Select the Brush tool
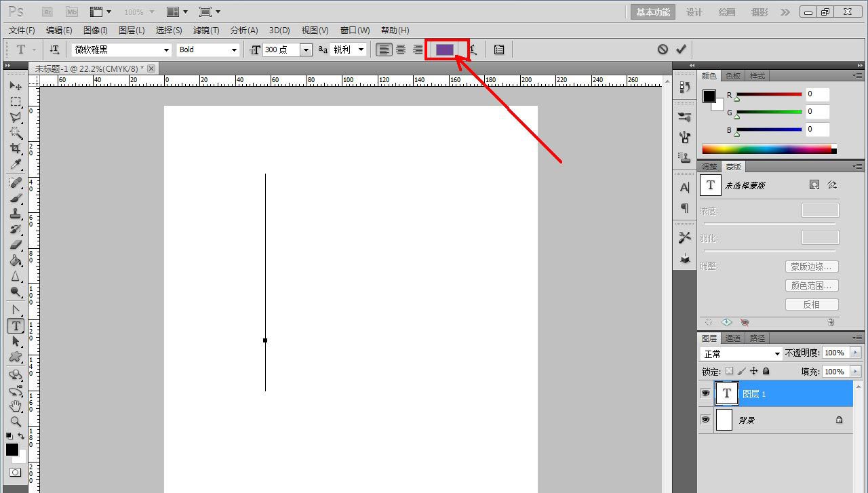This screenshot has height=493, width=868. tap(15, 199)
